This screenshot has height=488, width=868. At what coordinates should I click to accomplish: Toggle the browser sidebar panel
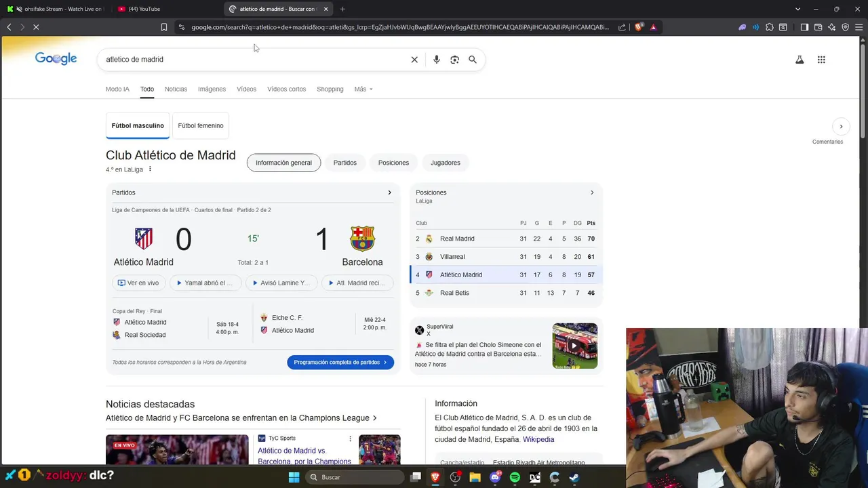click(804, 27)
